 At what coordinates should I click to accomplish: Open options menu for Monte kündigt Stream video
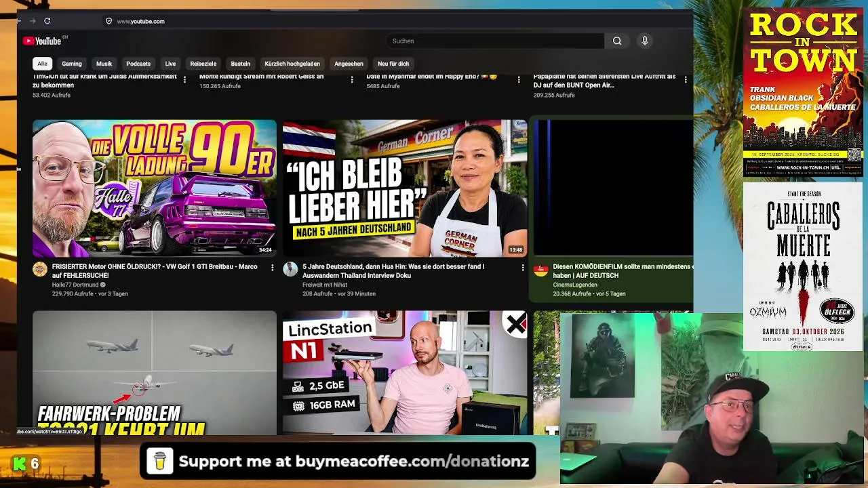(351, 79)
